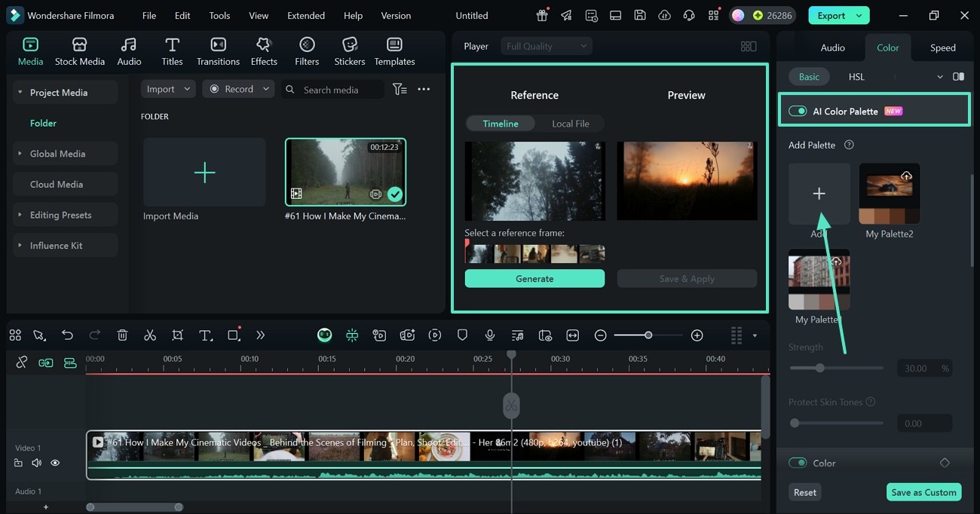Open the Transitions library
Screen dimensions: 980x514
pyautogui.click(x=218, y=51)
